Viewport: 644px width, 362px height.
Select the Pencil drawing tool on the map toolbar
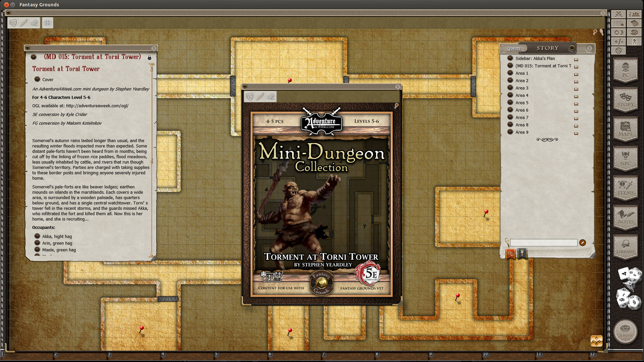point(24,22)
